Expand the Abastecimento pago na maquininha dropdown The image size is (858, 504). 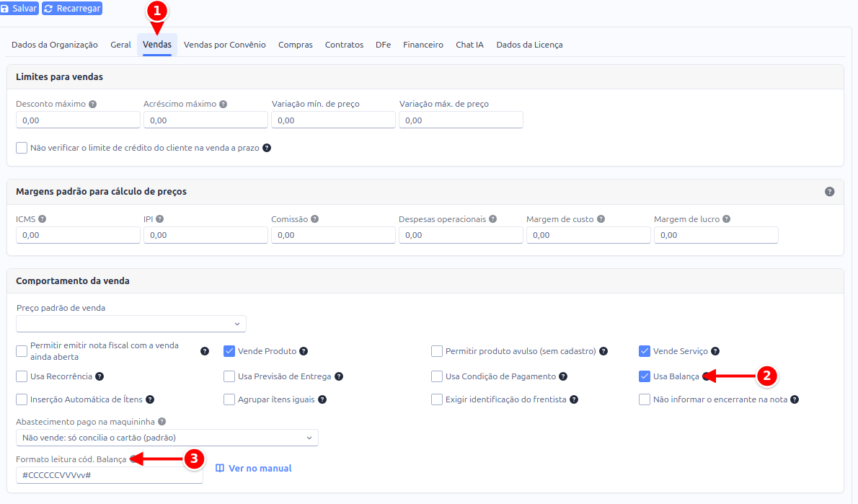pyautogui.click(x=167, y=438)
